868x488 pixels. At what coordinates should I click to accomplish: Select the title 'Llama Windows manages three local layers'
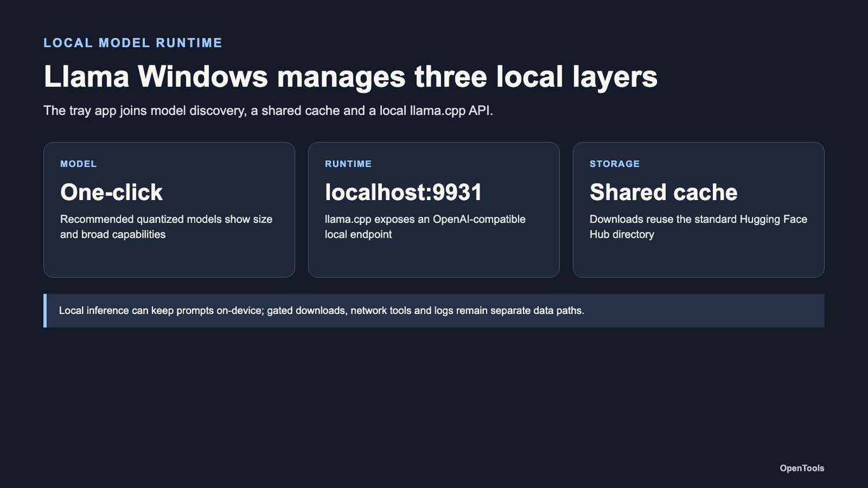[351, 76]
